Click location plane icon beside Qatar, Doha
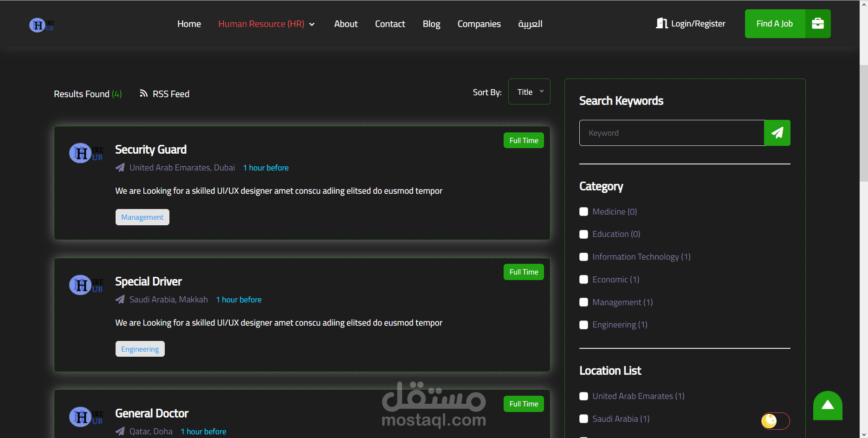Viewport: 868px width, 438px height. click(x=120, y=431)
